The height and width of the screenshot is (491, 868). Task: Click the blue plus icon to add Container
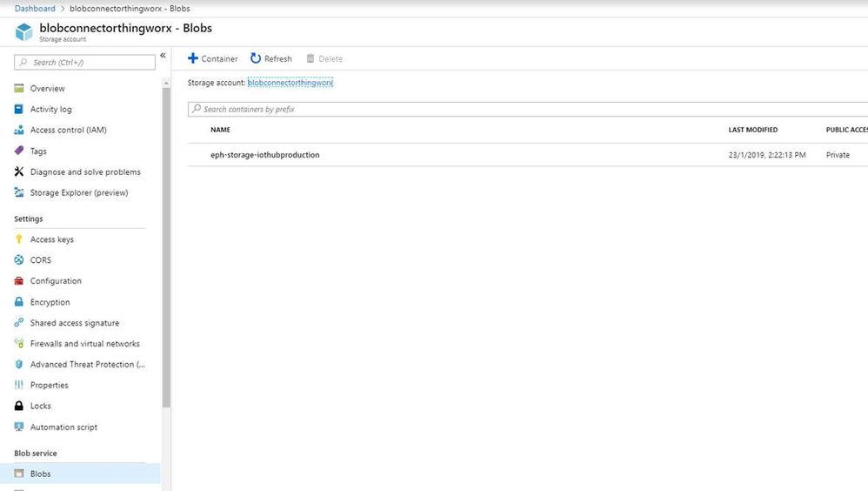click(192, 58)
